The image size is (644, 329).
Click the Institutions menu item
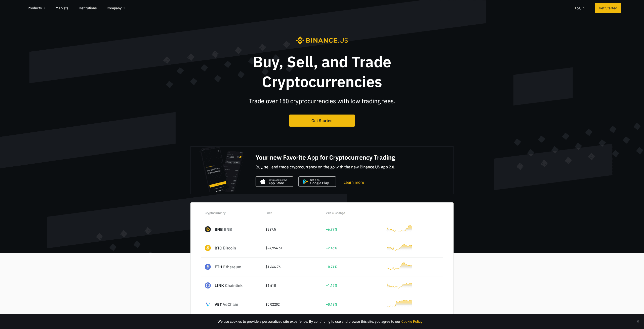(87, 8)
